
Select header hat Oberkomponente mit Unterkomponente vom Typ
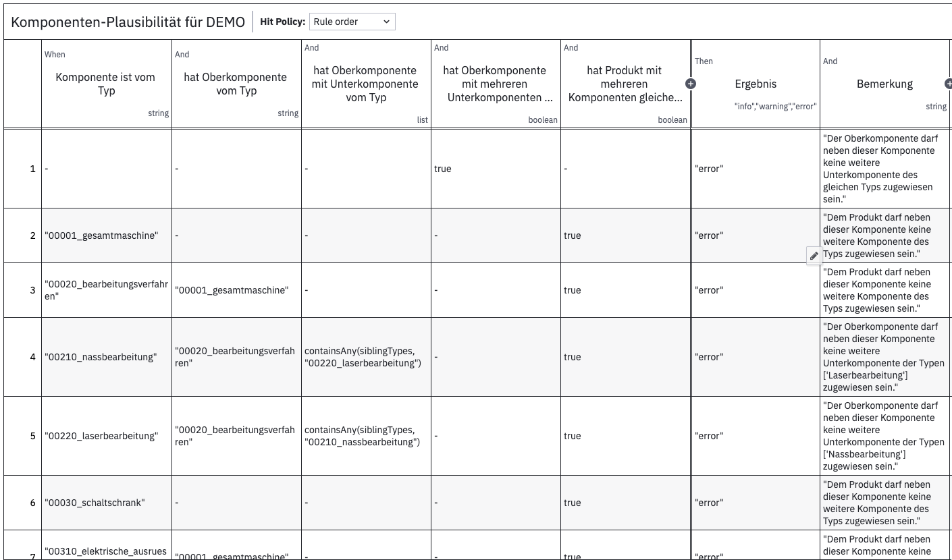[366, 84]
